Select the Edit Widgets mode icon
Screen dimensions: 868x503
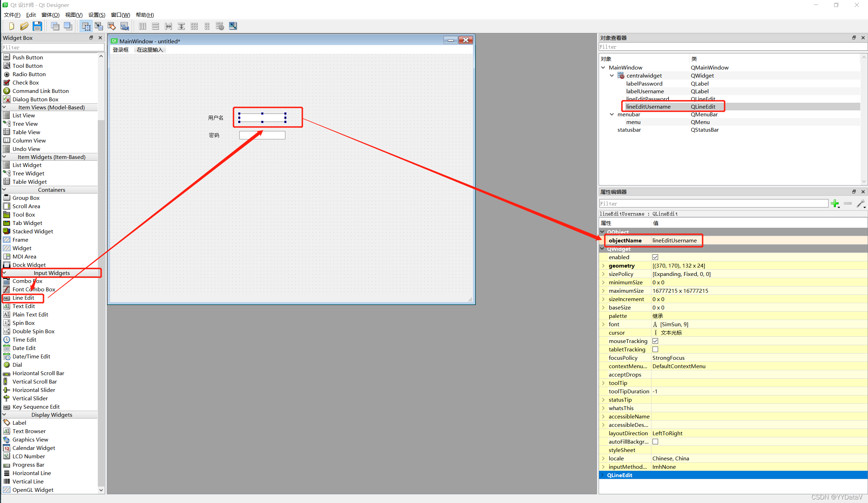[86, 26]
